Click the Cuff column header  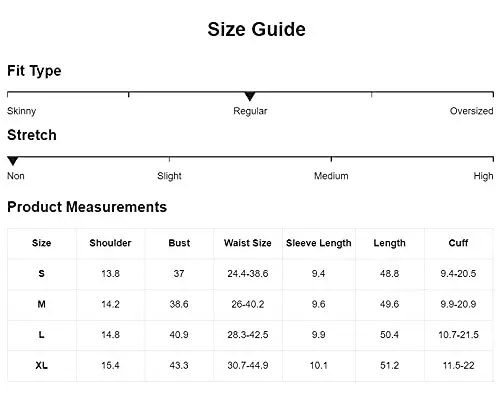458,243
